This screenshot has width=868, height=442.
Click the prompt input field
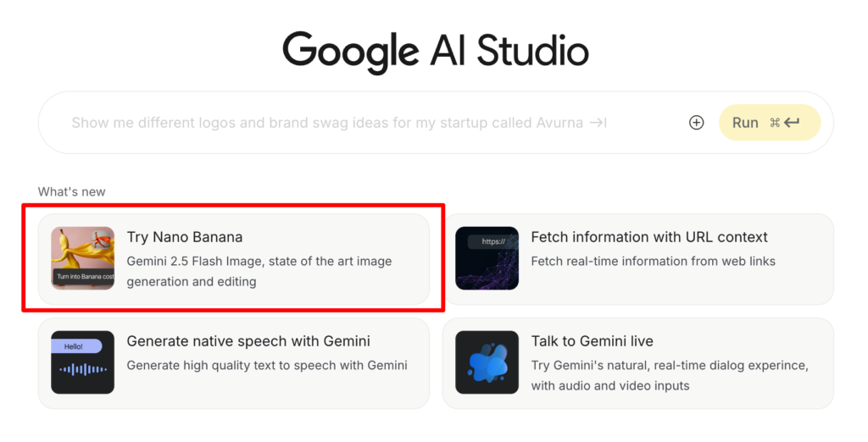click(x=339, y=123)
